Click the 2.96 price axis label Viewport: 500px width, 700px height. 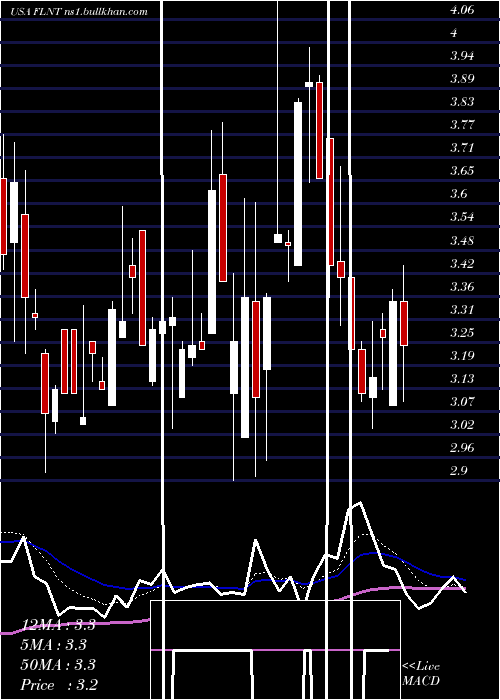[462, 448]
